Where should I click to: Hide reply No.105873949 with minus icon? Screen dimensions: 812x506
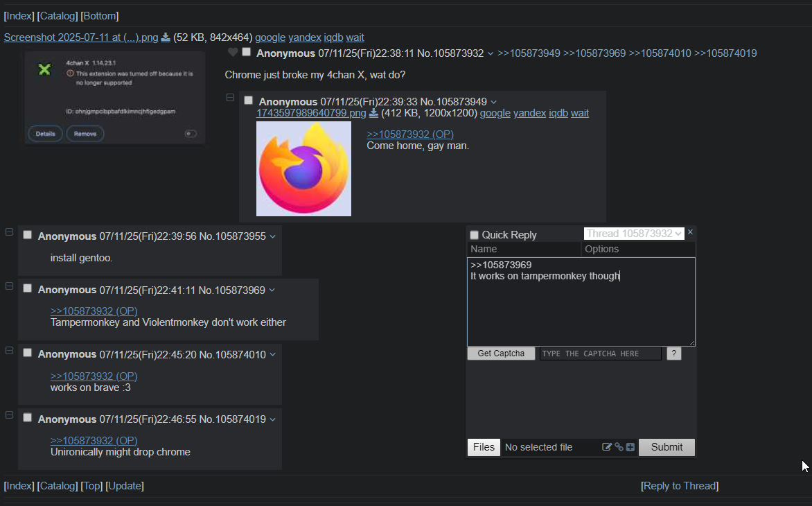[231, 97]
